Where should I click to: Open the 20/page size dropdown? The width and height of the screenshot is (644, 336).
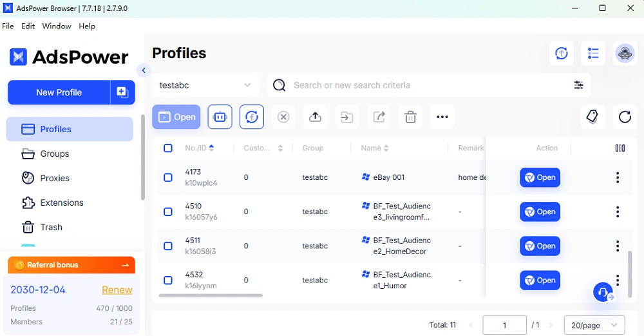[x=594, y=325]
